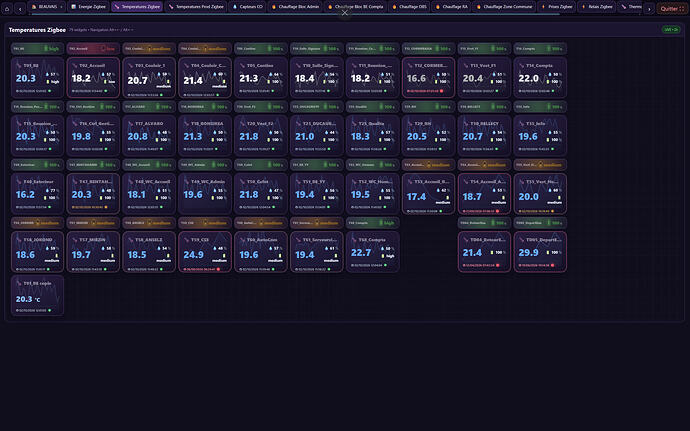The width and height of the screenshot is (690, 431).
Task: Click the thermometer icon on the T05_Cantine card
Action: point(242,66)
